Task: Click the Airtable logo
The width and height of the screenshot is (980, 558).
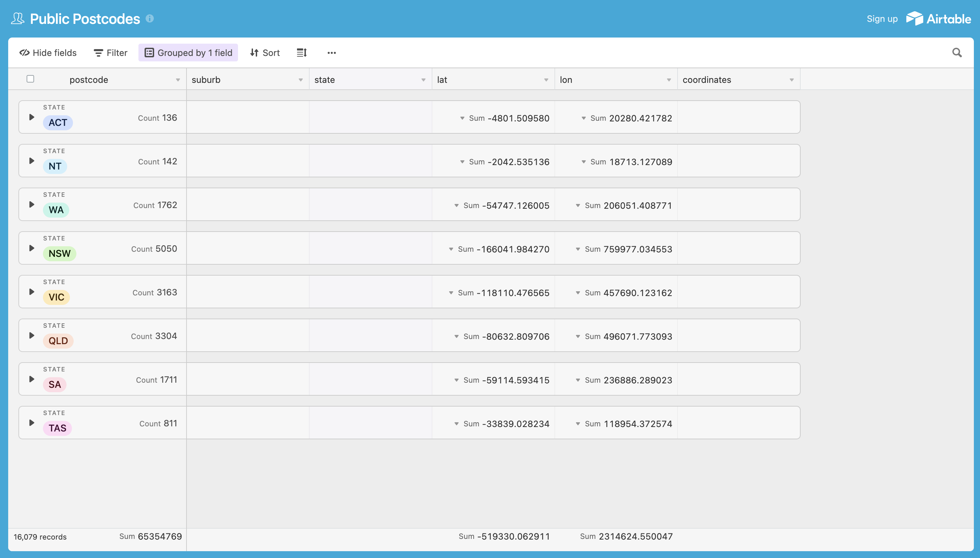Action: click(938, 18)
